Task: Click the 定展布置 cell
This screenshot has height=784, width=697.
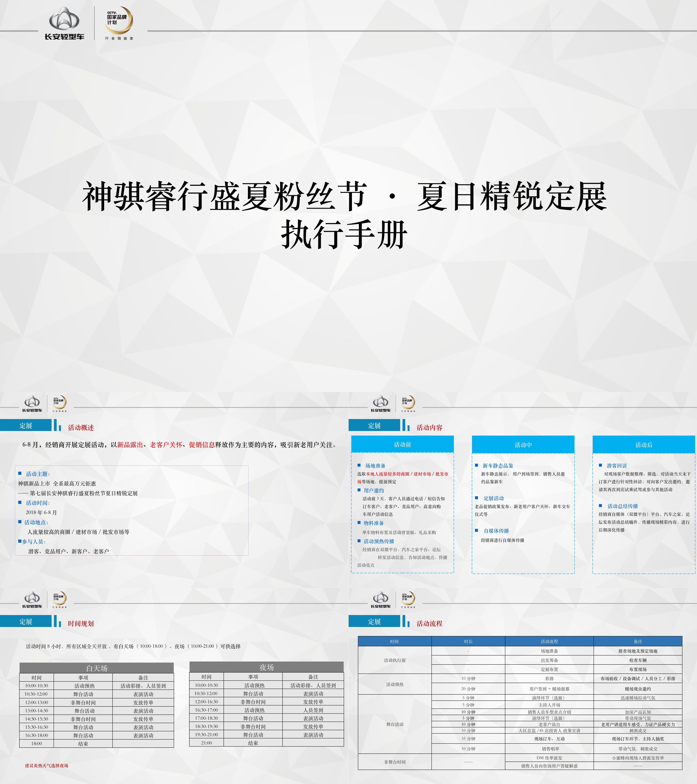Action: click(x=549, y=669)
